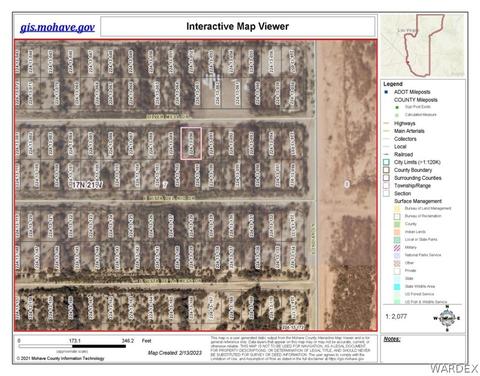Click the Township/Range square symbol
Image resolution: width=480 pixels, height=376 pixels.
pos(386,186)
